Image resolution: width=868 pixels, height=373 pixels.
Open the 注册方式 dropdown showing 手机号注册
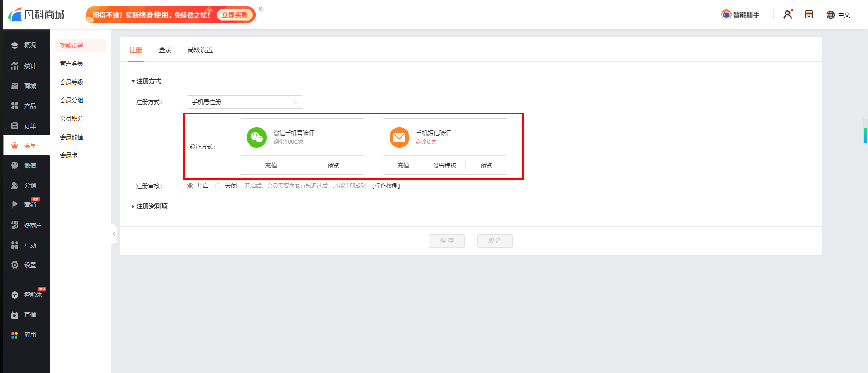[245, 102]
